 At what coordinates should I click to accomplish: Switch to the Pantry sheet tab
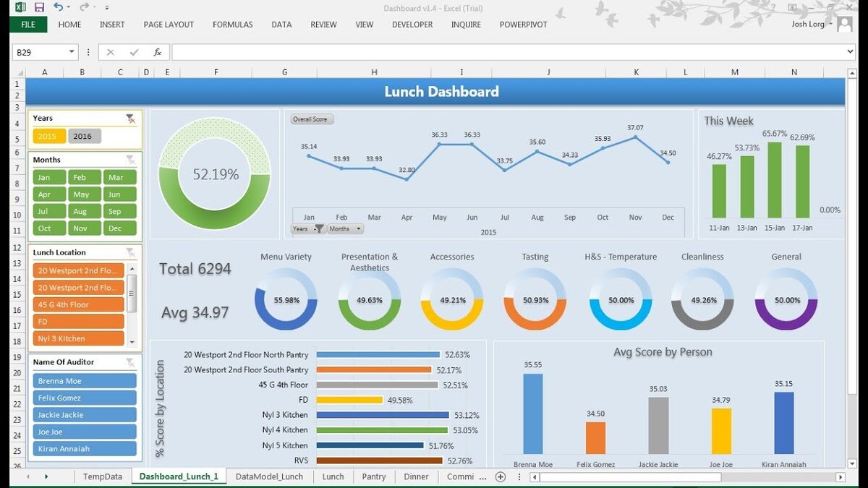click(x=373, y=476)
